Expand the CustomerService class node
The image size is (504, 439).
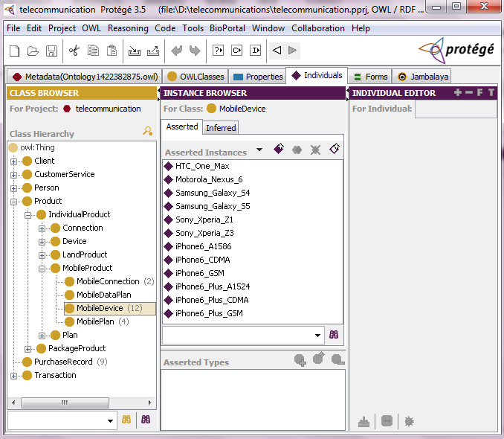click(x=13, y=175)
